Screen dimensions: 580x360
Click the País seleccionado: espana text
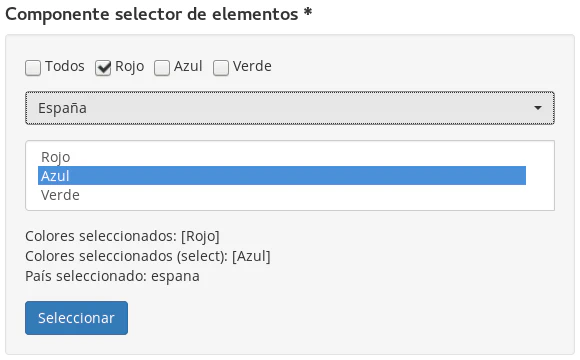[112, 276]
